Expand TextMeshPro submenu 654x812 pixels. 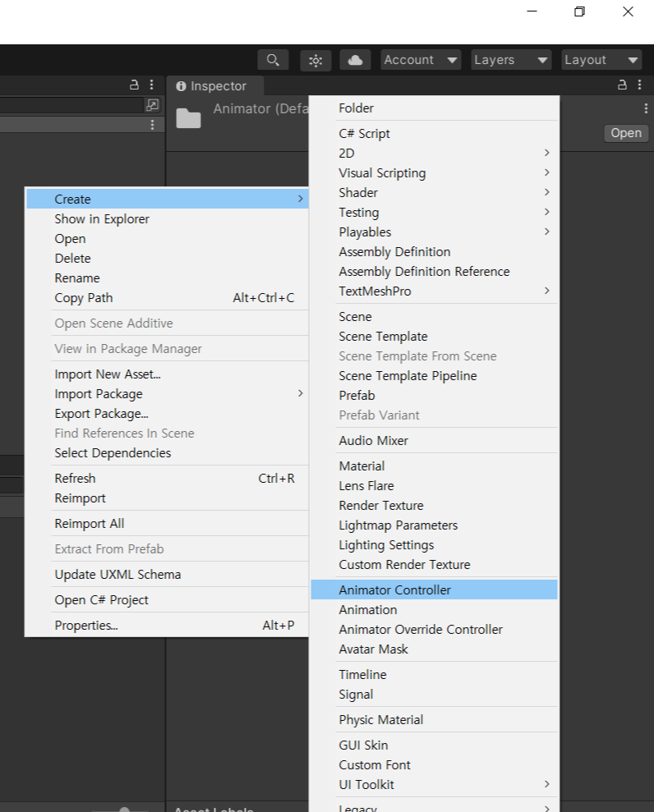coord(435,291)
